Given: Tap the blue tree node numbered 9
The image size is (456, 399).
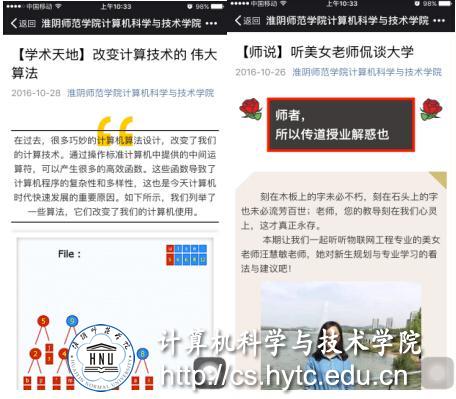Looking at the screenshot, I should tap(72, 321).
